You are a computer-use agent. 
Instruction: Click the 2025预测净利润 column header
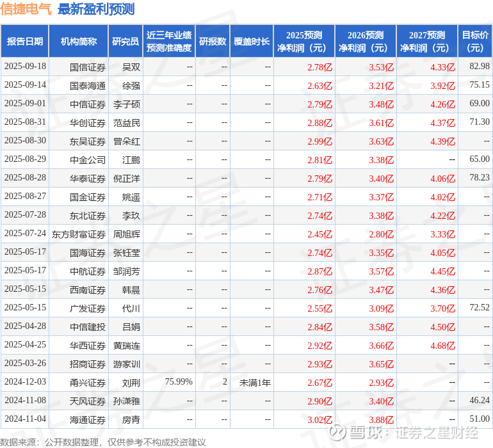click(x=304, y=41)
